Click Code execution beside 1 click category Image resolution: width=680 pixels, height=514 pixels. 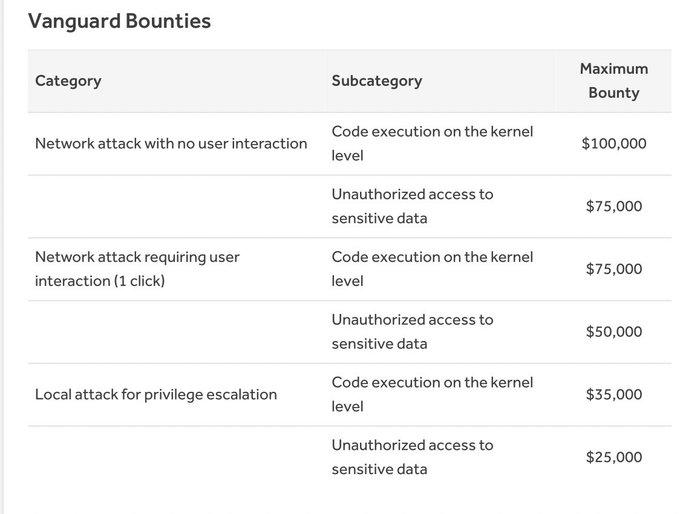tap(432, 269)
